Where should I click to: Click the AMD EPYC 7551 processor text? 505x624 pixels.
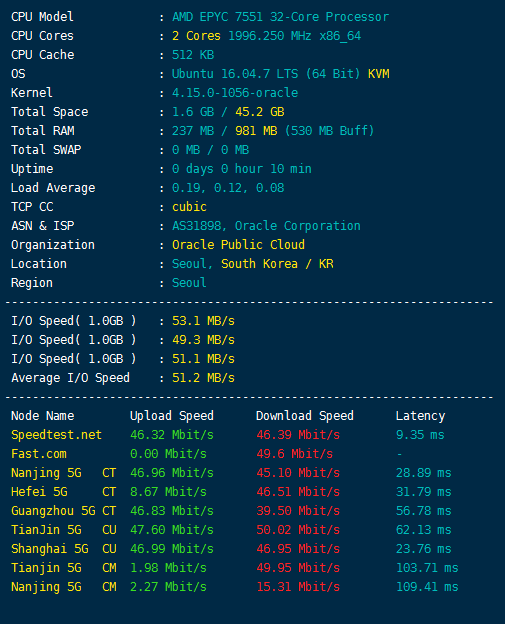pyautogui.click(x=280, y=17)
